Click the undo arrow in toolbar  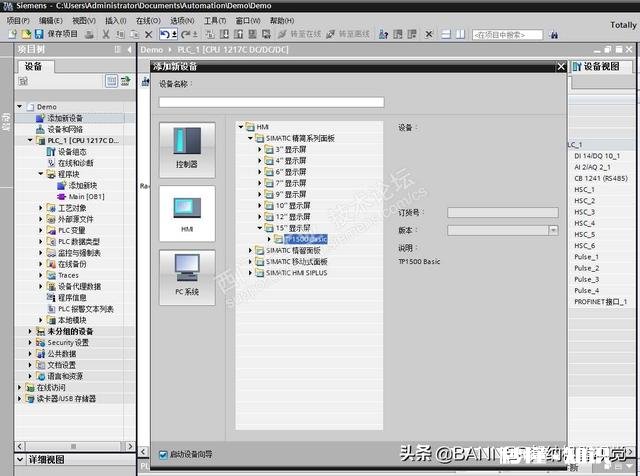click(165, 34)
